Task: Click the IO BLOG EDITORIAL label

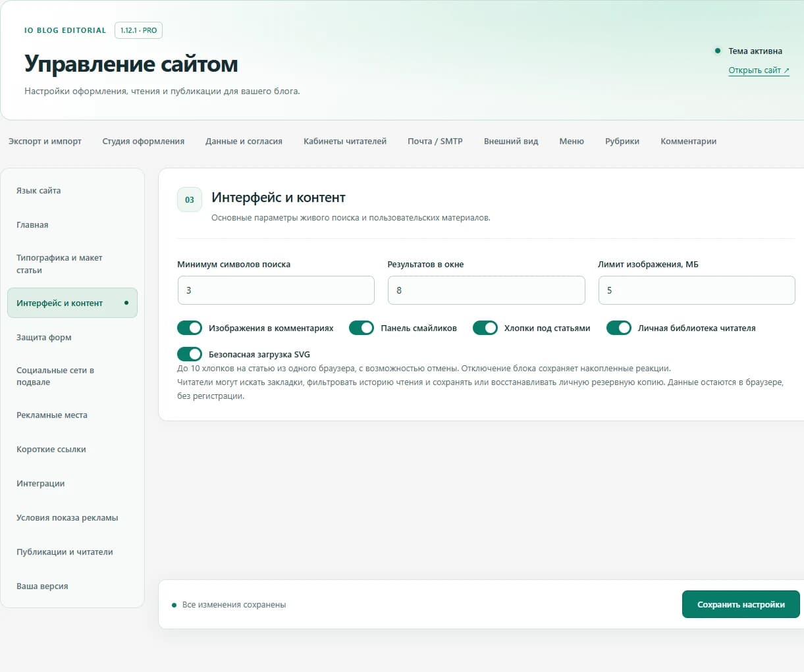Action: 65,30
